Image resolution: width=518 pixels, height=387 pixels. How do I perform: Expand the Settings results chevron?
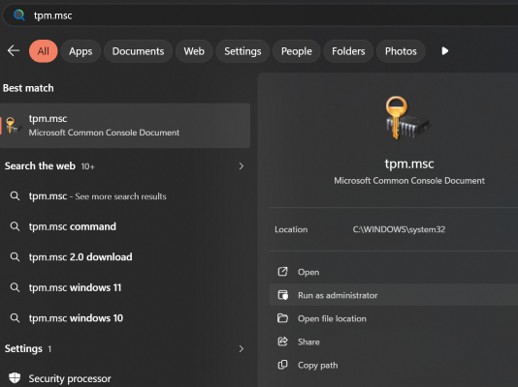[241, 349]
